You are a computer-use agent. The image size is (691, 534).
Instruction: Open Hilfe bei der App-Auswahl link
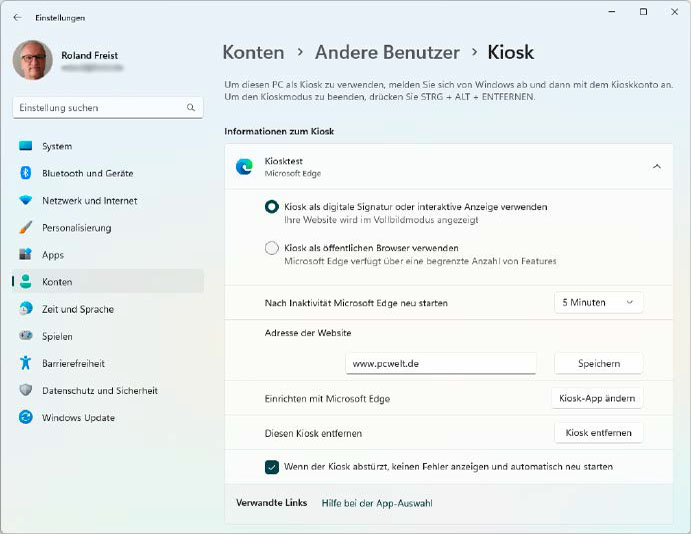tap(377, 503)
